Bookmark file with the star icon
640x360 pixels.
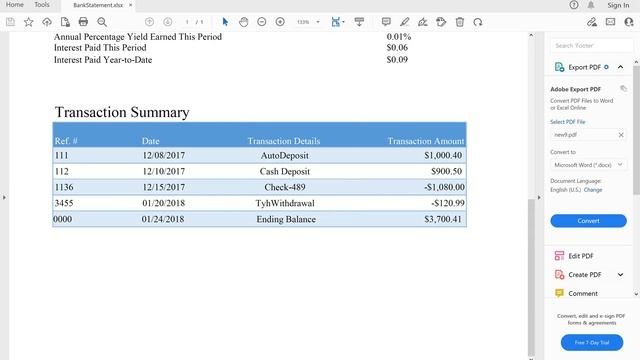[29, 22]
